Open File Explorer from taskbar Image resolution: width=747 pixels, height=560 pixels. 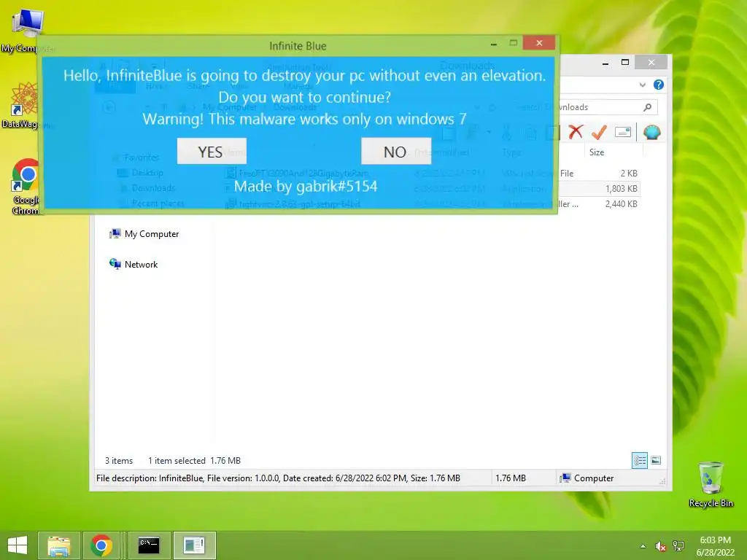coord(58,545)
